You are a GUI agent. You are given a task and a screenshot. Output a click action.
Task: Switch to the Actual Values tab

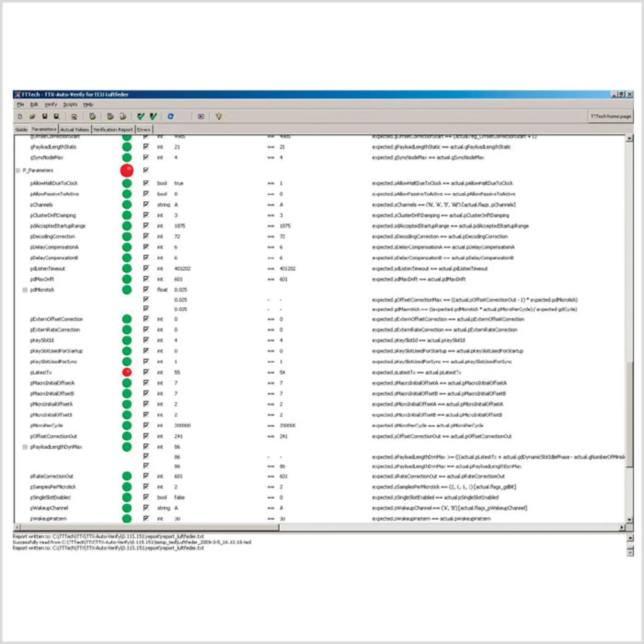pyautogui.click(x=74, y=129)
